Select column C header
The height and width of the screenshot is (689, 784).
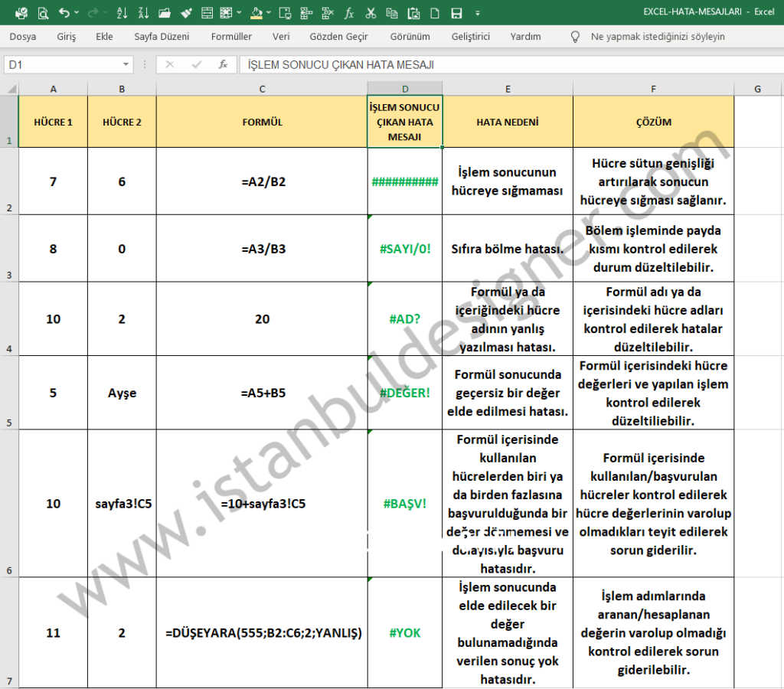pyautogui.click(x=262, y=89)
